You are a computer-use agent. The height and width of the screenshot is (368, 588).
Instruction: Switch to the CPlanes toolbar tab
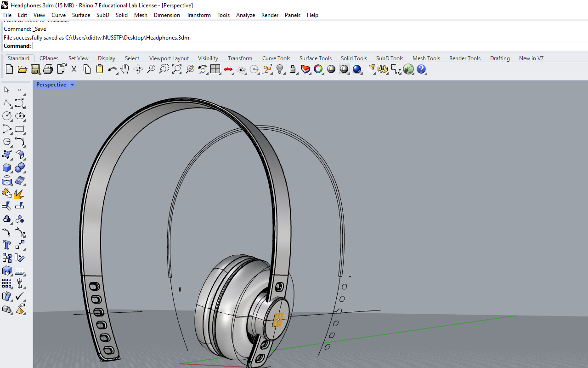49,58
